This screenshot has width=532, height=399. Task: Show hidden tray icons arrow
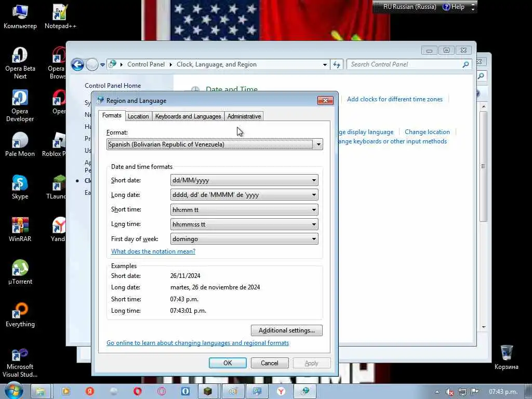pyautogui.click(x=437, y=392)
